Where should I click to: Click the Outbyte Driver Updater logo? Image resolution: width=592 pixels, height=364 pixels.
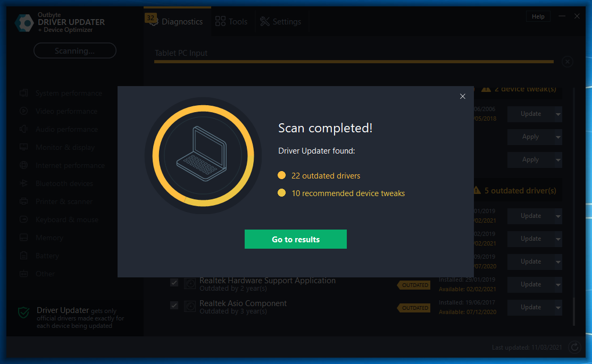click(24, 23)
